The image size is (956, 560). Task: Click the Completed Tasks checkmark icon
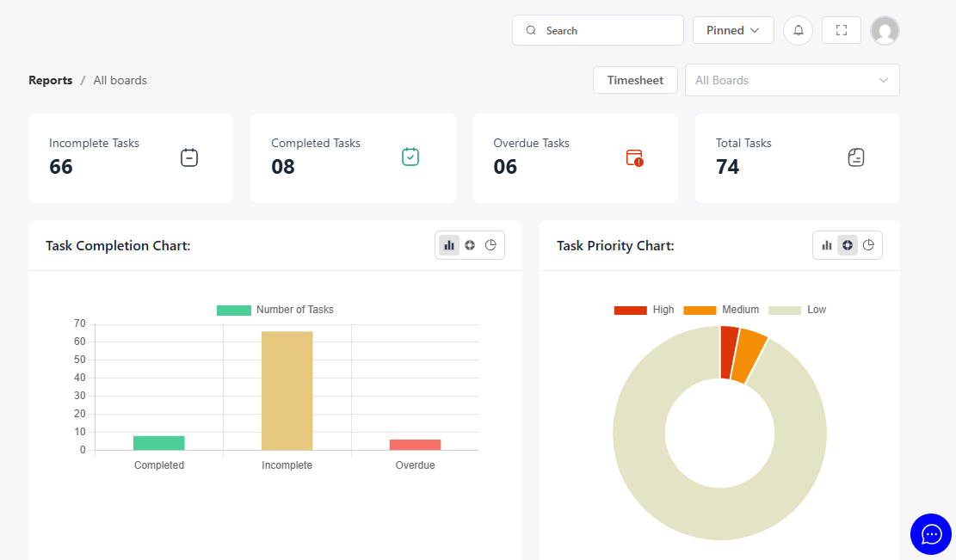[410, 157]
